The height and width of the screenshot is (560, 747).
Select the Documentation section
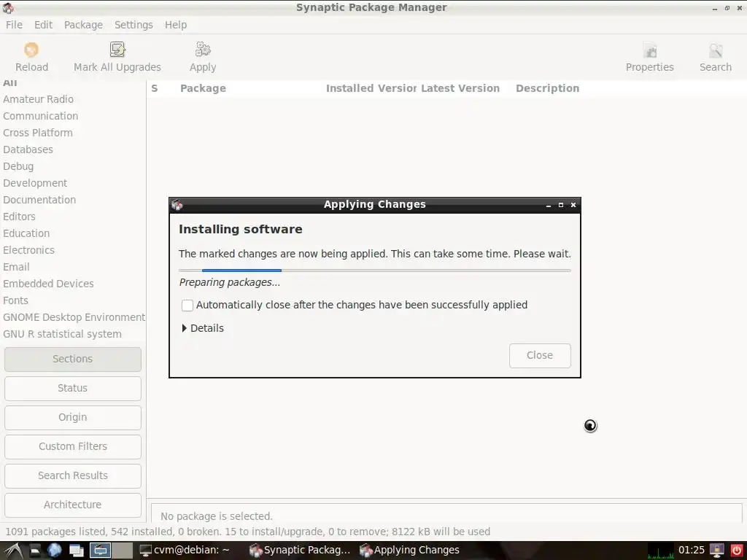click(39, 200)
